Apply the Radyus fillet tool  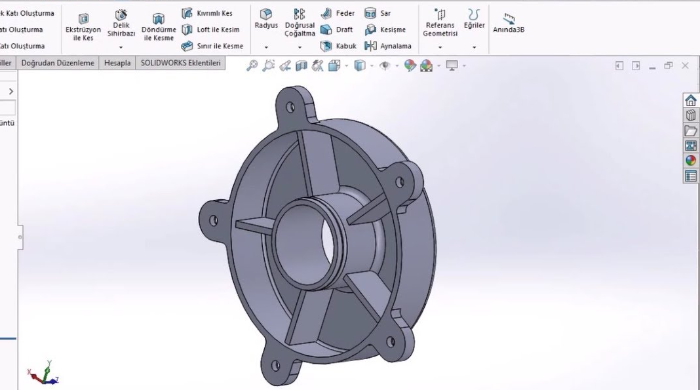[266, 19]
